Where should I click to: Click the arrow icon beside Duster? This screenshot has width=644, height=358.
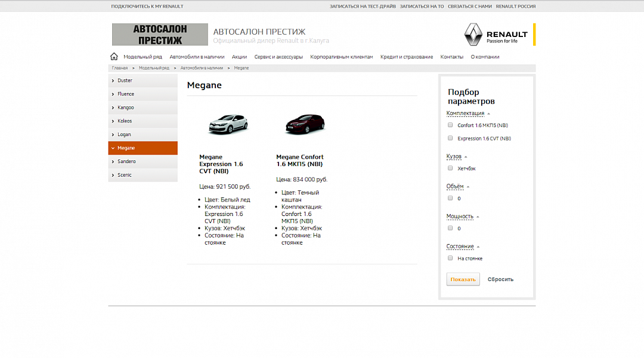point(113,81)
